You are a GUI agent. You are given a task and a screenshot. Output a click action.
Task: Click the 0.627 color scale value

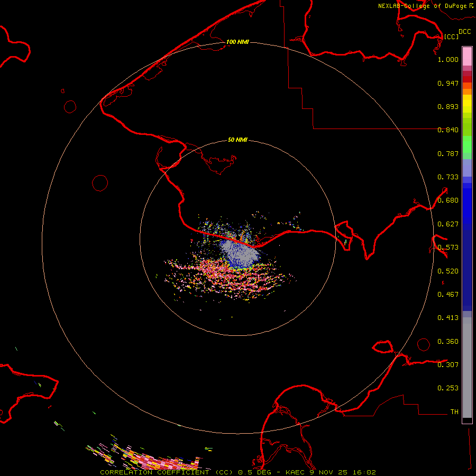pyautogui.click(x=448, y=224)
